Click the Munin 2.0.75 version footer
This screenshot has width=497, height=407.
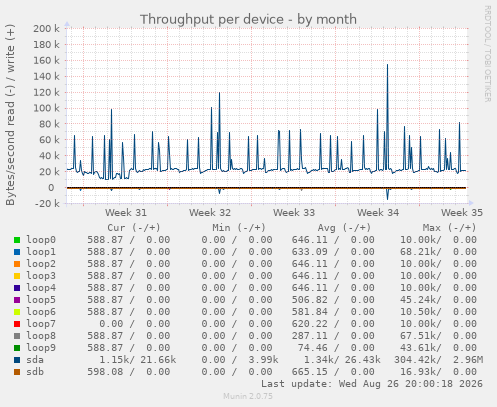[x=248, y=396]
